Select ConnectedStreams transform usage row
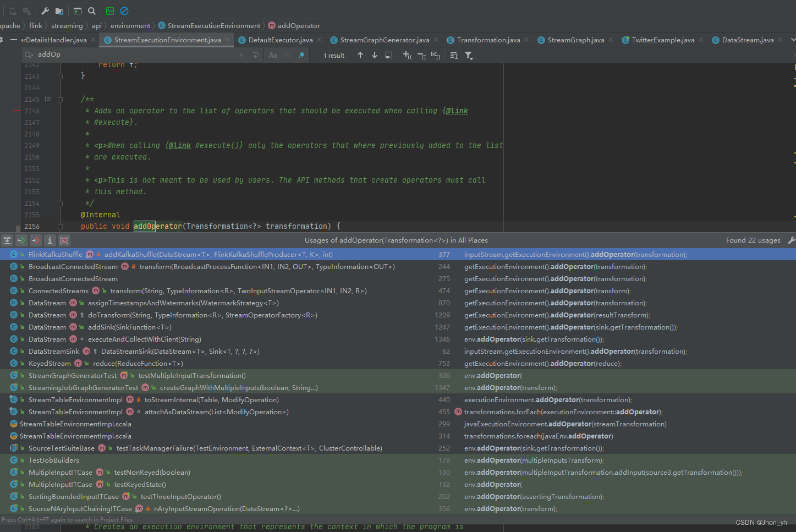Screen dimensions: 796x532 [398, 291]
